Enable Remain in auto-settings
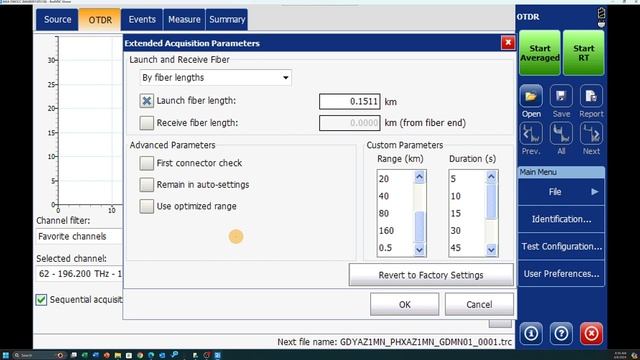This screenshot has width=640, height=360. tap(147, 185)
